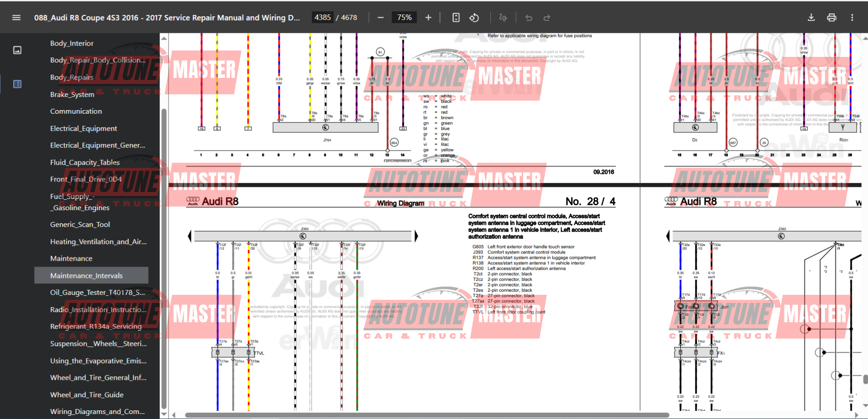The image size is (868, 419).
Task: Show page thumbnails view
Action: (x=17, y=50)
